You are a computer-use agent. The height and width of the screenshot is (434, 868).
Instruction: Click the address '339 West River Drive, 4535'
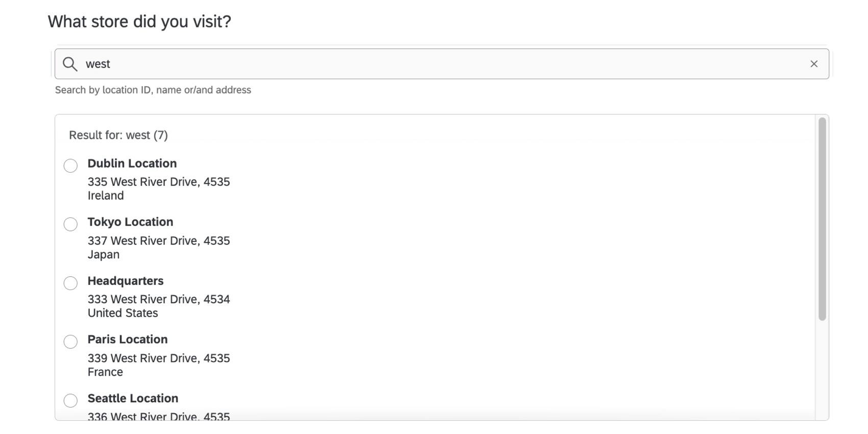tap(158, 358)
